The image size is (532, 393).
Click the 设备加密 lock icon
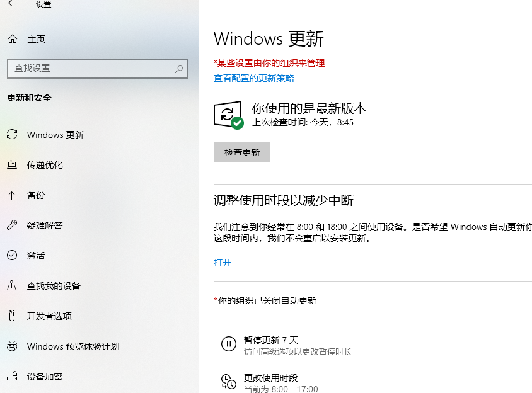(x=12, y=376)
